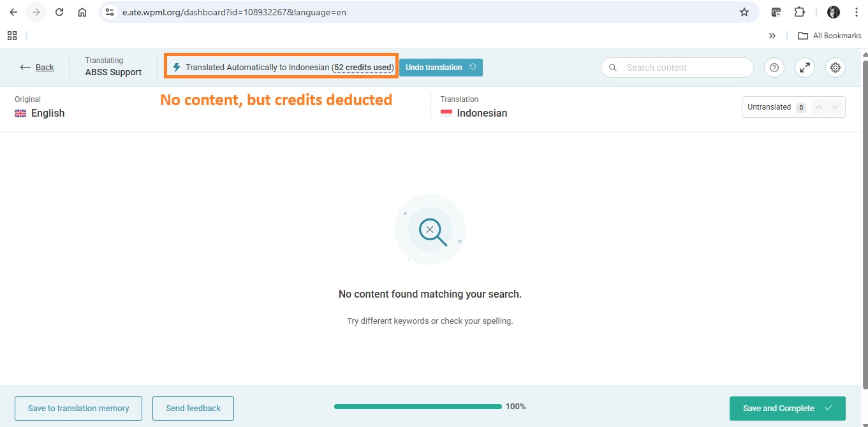The height and width of the screenshot is (427, 868).
Task: Open the help question mark icon
Action: (774, 68)
